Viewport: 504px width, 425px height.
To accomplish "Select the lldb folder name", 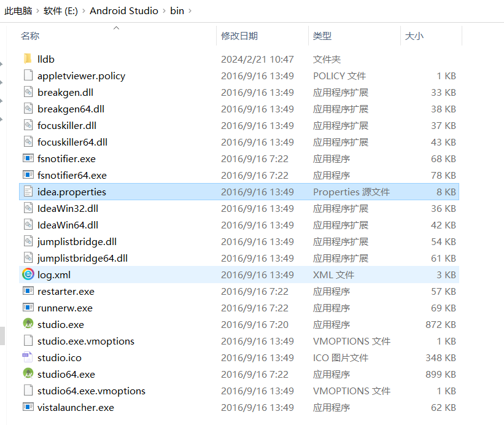I will coord(46,59).
